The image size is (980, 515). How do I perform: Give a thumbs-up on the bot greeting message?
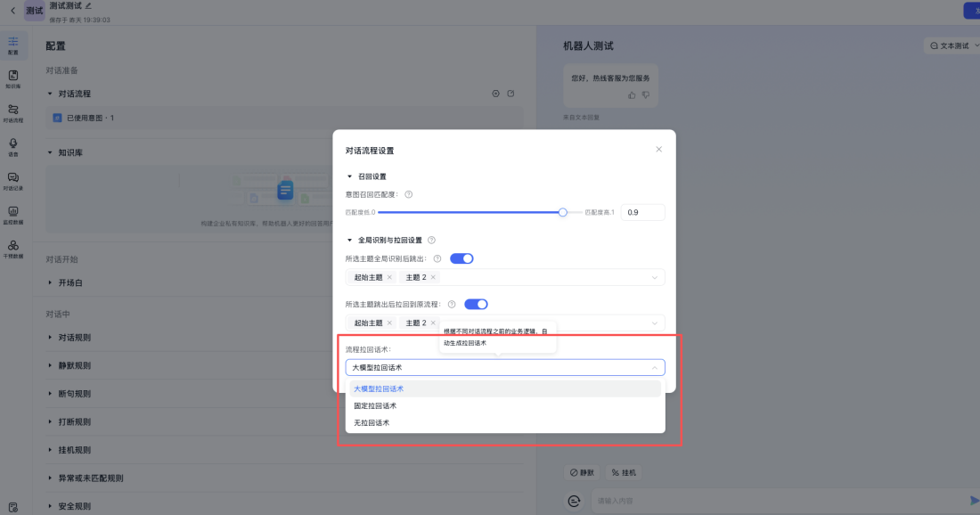(632, 95)
